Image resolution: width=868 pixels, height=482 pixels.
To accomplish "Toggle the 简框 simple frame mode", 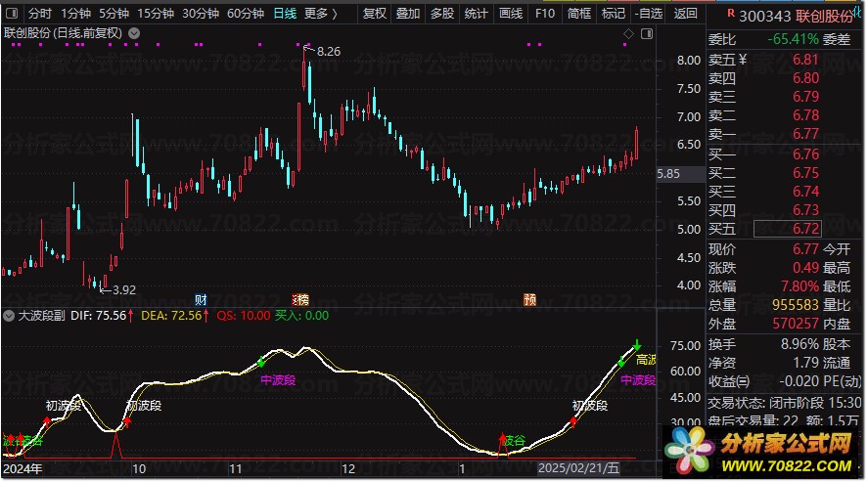I will coord(579,14).
